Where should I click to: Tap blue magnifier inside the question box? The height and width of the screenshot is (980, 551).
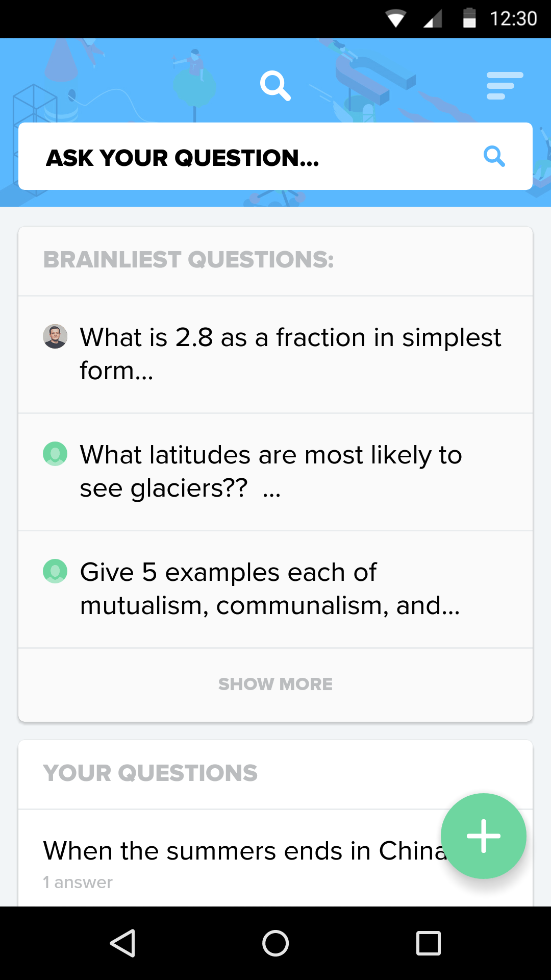(x=494, y=156)
